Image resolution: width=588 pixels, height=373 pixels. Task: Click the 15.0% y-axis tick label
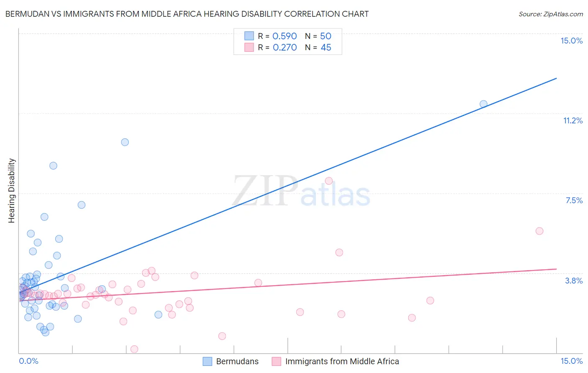[x=571, y=41]
